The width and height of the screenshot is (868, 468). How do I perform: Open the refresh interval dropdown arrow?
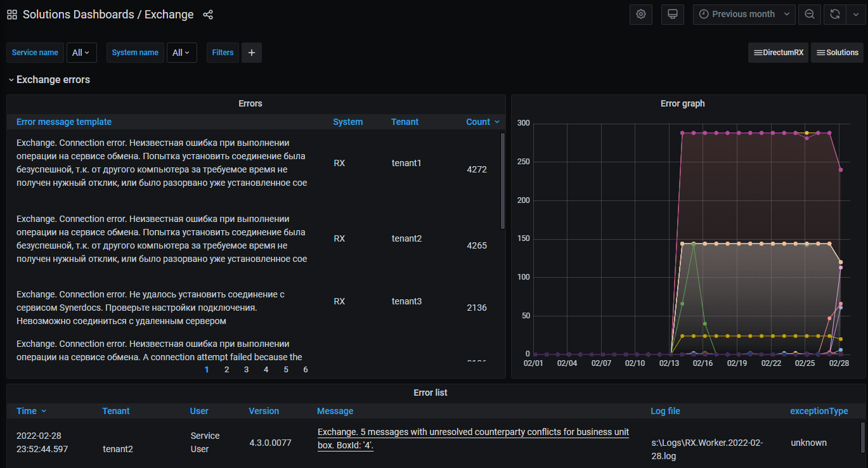point(855,14)
